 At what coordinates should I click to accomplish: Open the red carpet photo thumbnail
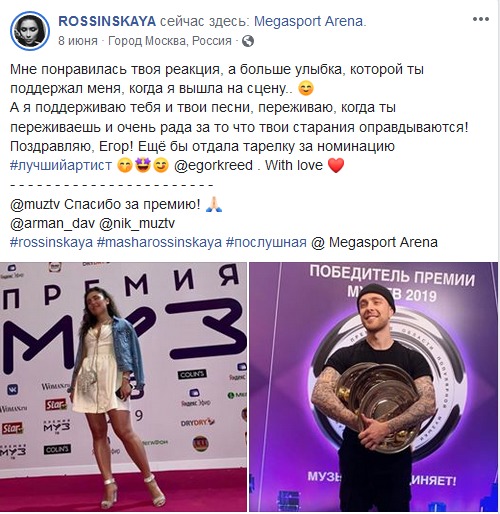(x=123, y=387)
